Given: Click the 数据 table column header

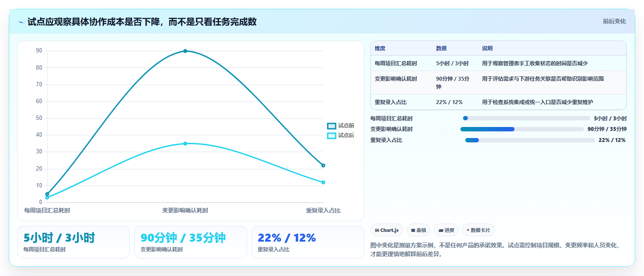Looking at the screenshot, I should coord(441,48).
